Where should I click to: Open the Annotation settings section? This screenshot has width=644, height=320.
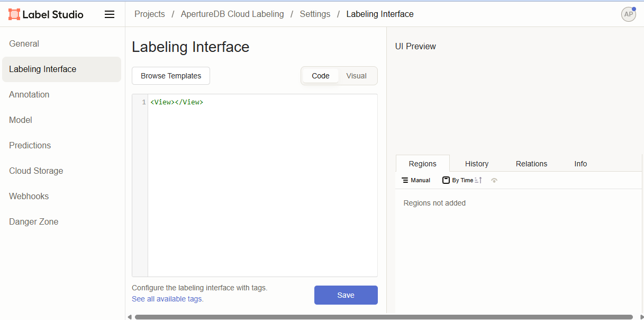point(62,95)
